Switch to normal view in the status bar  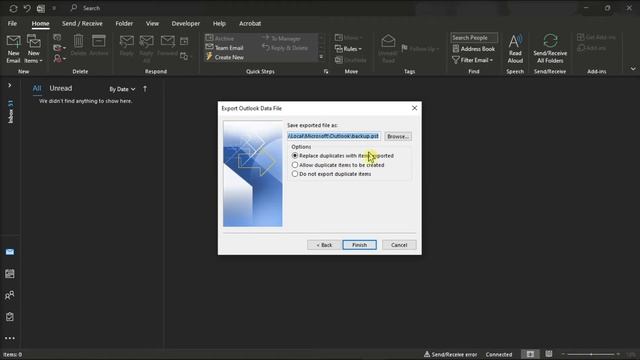530,354
